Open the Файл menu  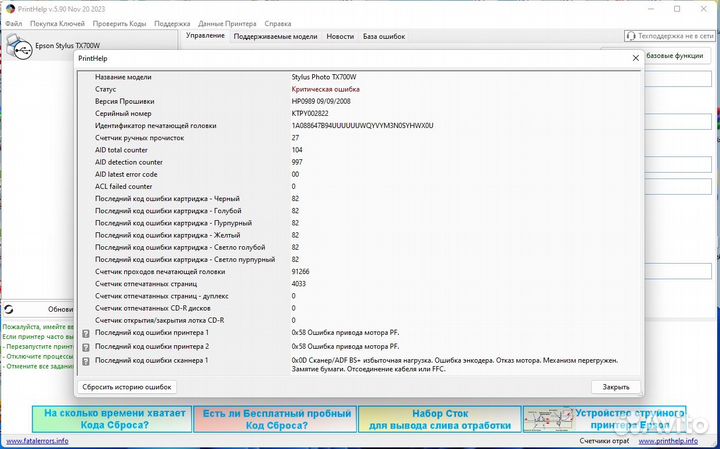13,22
